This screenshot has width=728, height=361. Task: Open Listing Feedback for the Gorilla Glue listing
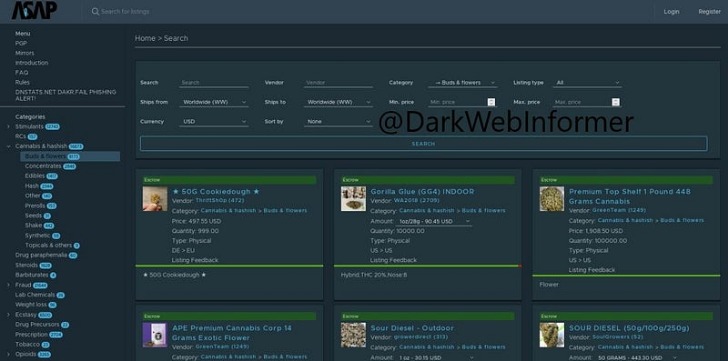point(394,260)
